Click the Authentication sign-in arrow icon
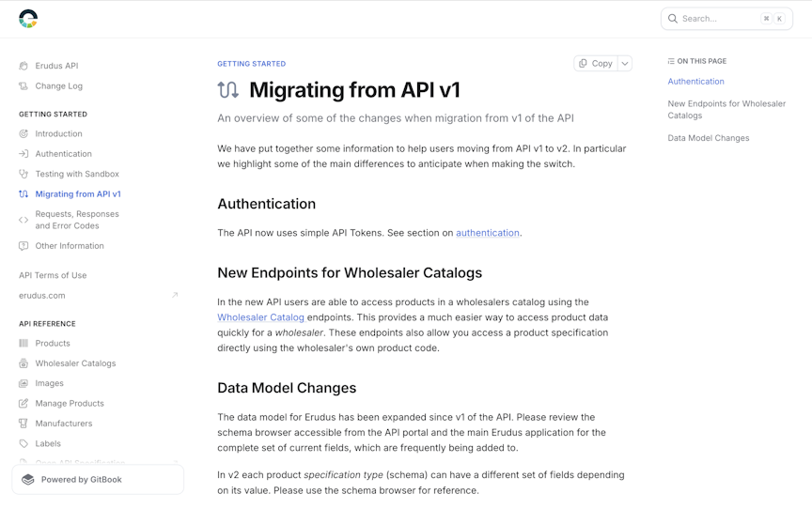Image resolution: width=812 pixels, height=509 pixels. click(x=23, y=154)
